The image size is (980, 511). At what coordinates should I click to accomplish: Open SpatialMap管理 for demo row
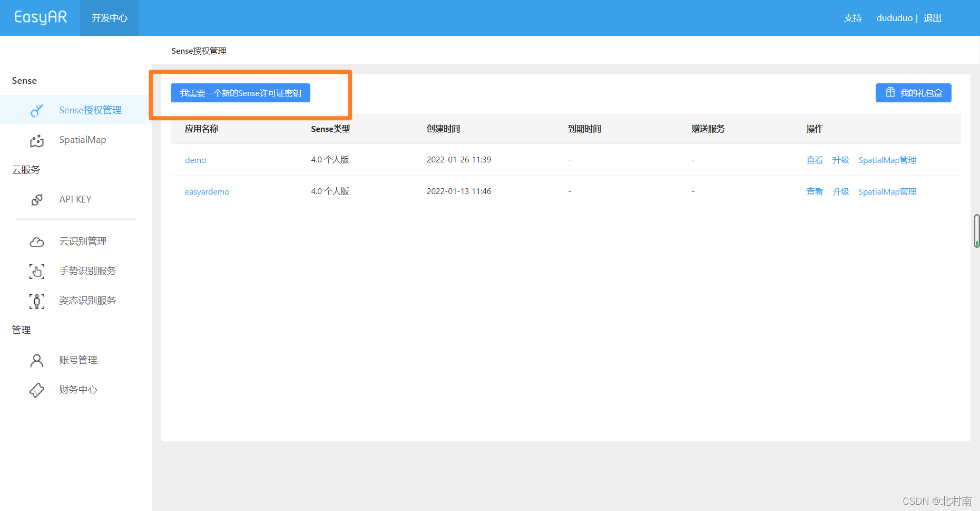coord(887,160)
